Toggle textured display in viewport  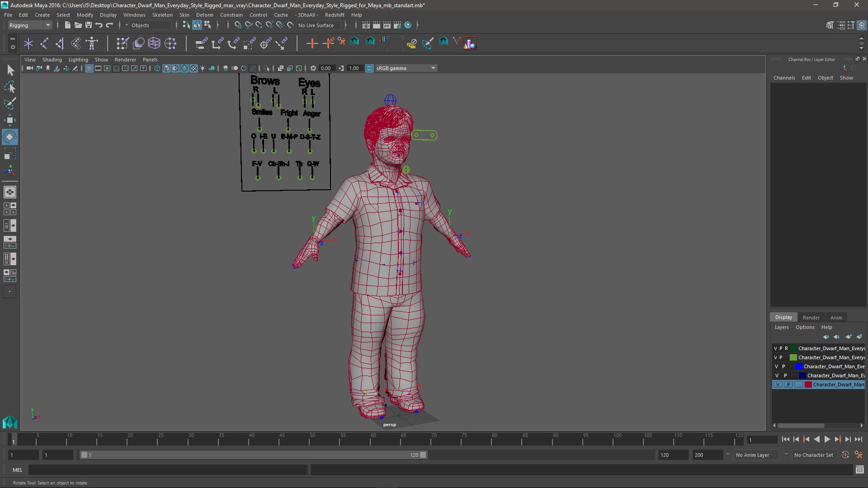[x=193, y=68]
